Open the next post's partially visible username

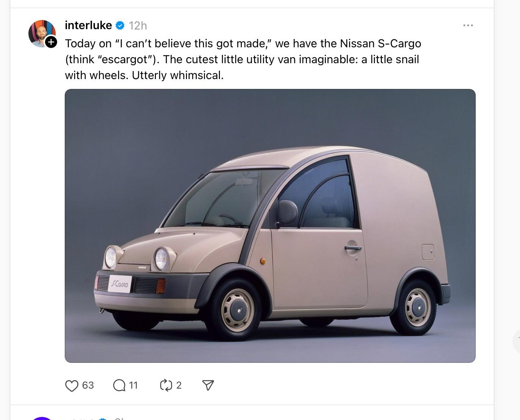coord(79,418)
